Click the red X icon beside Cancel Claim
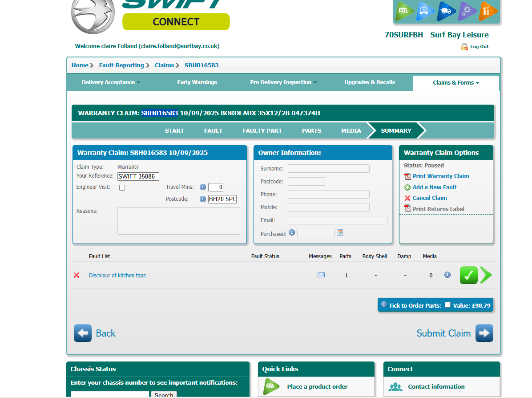 [x=407, y=198]
